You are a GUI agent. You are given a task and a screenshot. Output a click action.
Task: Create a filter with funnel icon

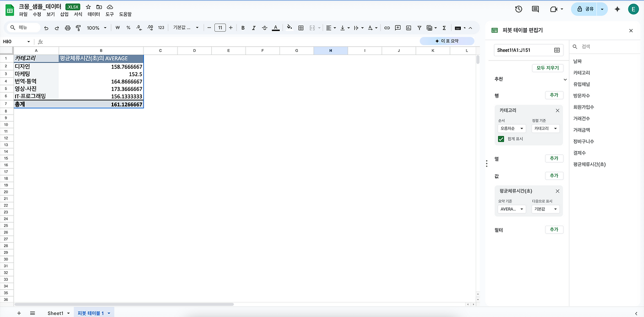pyautogui.click(x=419, y=28)
